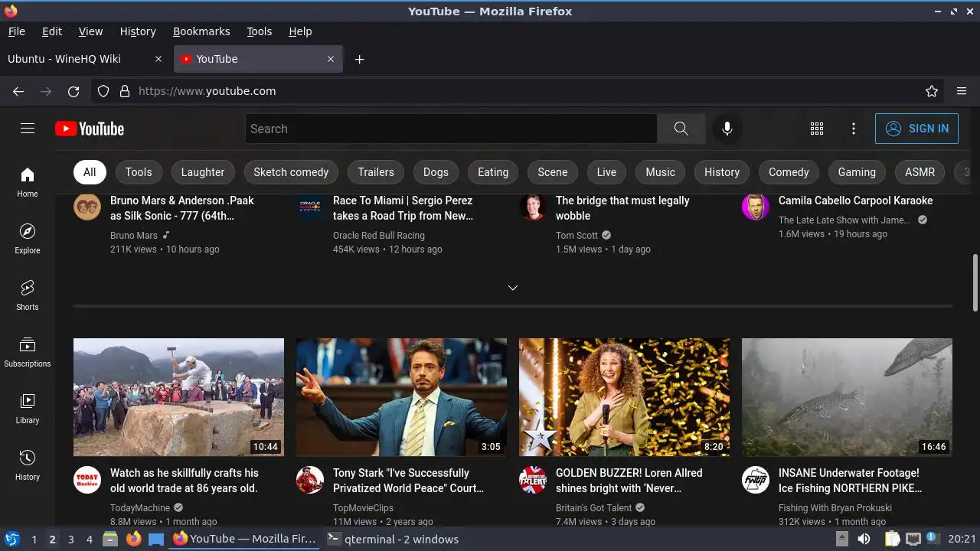Click the YouTube search input field
Screen dimensions: 980x551
coord(451,129)
